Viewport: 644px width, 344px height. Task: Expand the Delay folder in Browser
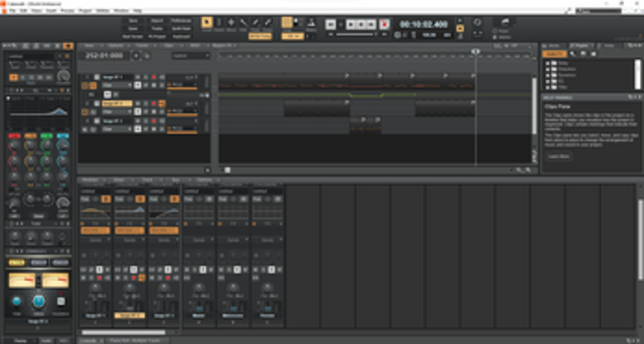pos(547,63)
